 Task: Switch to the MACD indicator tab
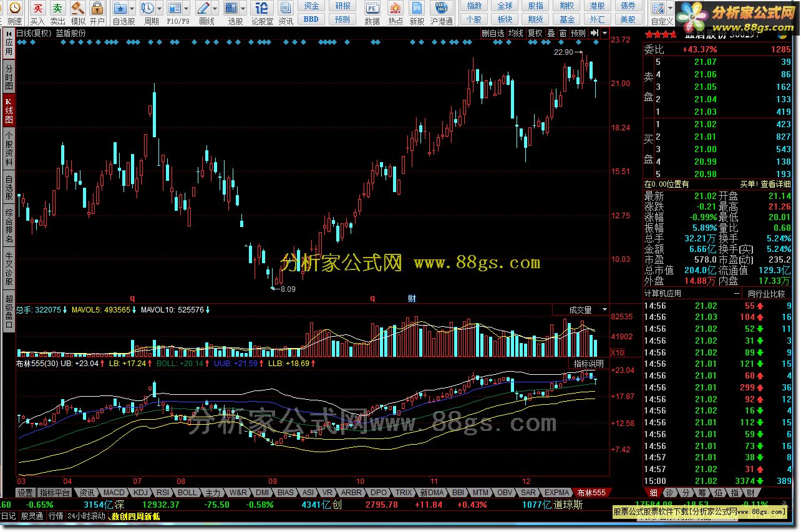pos(114,493)
